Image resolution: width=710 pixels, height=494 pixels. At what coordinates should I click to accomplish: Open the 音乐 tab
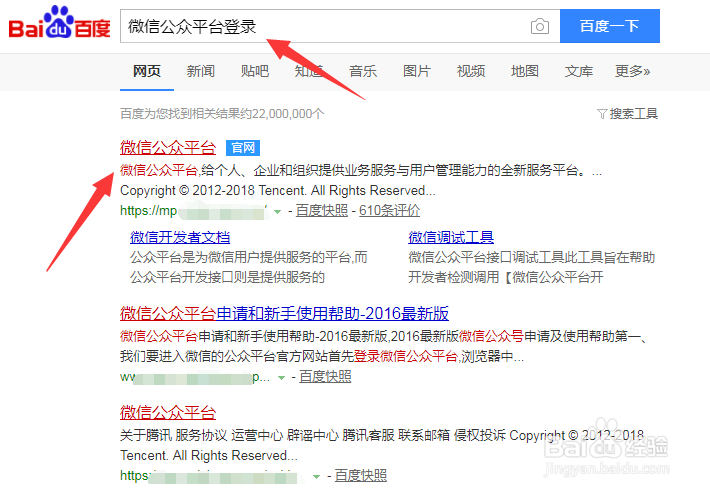363,71
